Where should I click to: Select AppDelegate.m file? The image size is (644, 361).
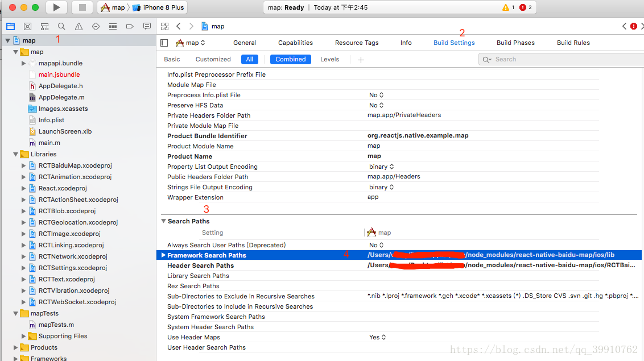(x=61, y=97)
